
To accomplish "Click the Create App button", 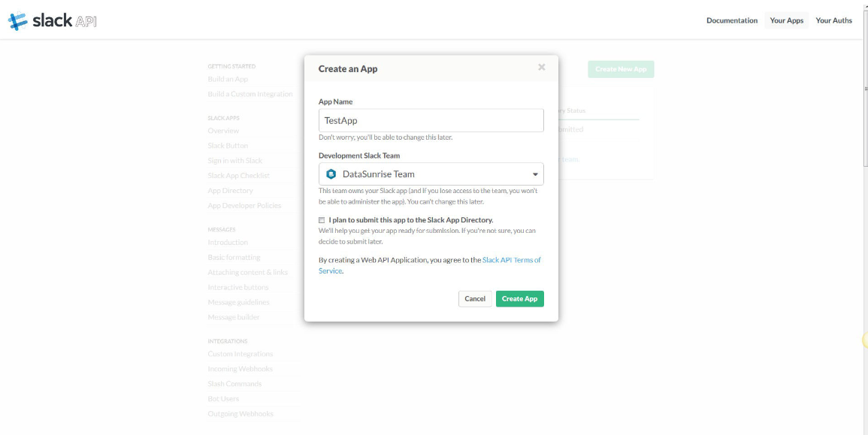I will pos(520,299).
